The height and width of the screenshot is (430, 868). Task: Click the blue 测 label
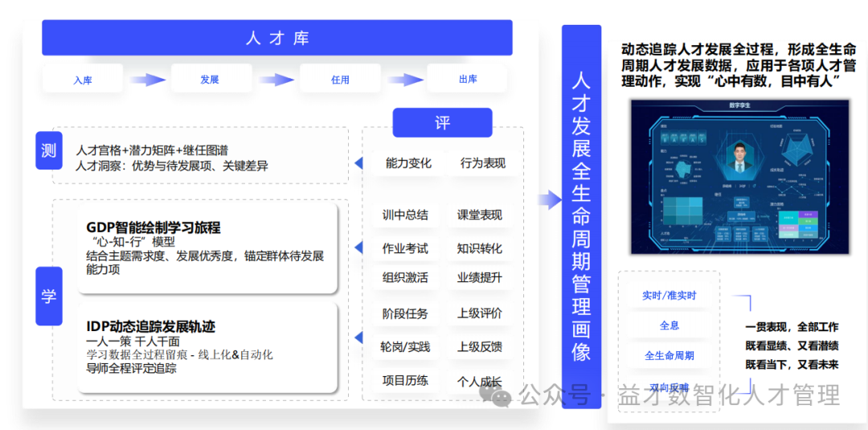pyautogui.click(x=49, y=150)
